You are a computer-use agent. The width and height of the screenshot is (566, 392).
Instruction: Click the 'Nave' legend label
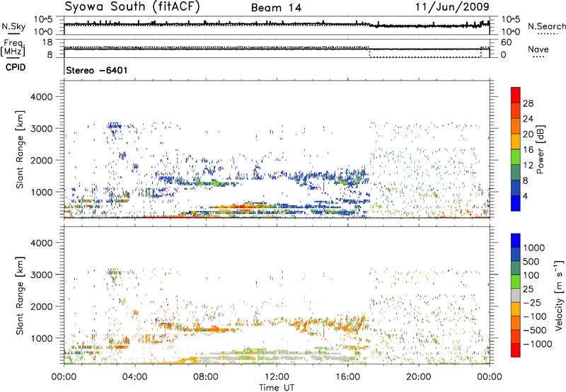538,49
